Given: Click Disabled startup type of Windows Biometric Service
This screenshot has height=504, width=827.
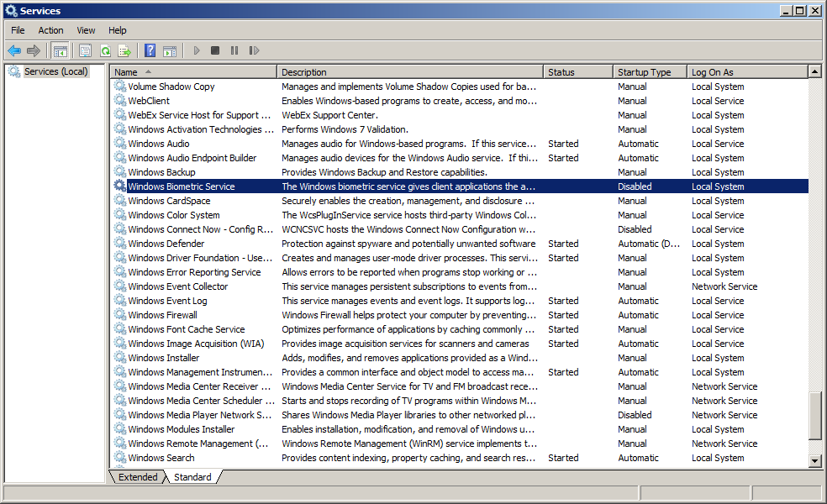Looking at the screenshot, I should point(635,186).
